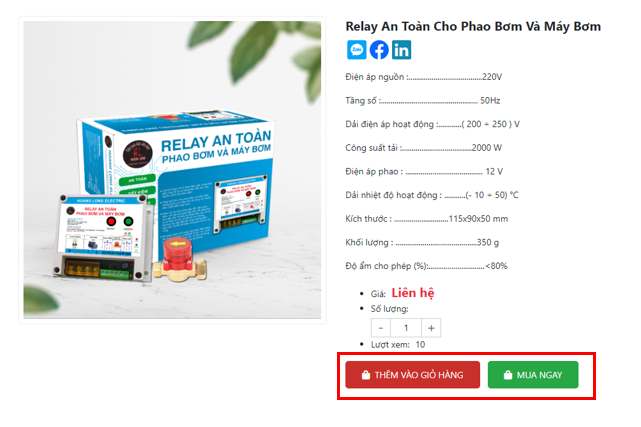Click the bag icon in THÊM VÀO GIỎ HÀNG
Image resolution: width=641 pixels, height=427 pixels.
pyautogui.click(x=366, y=375)
